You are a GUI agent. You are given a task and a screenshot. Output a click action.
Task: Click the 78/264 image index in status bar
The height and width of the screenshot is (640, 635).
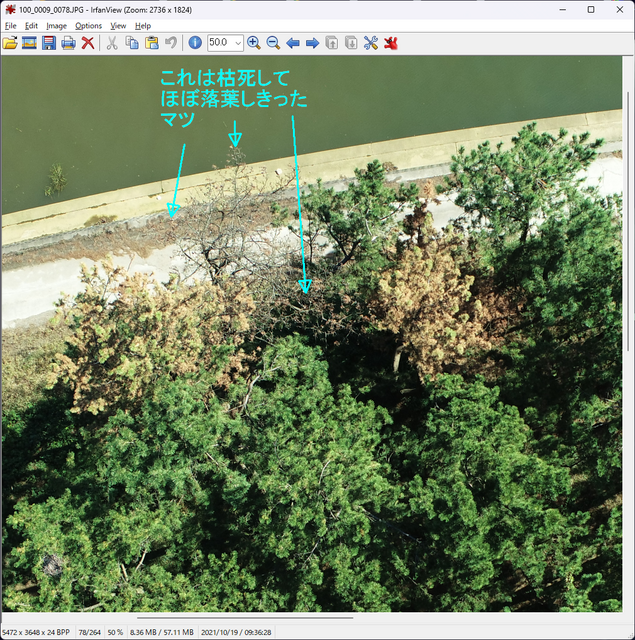click(89, 632)
